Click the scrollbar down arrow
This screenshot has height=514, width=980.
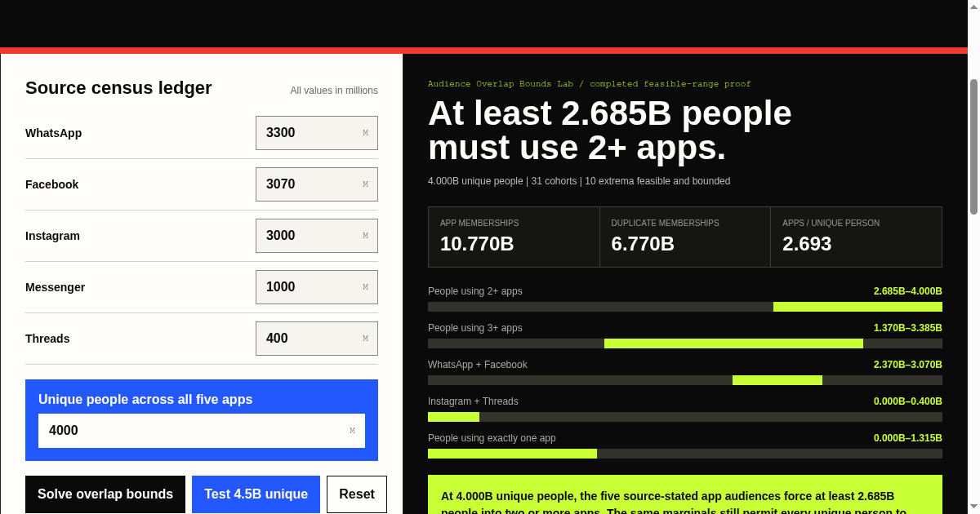(973, 507)
